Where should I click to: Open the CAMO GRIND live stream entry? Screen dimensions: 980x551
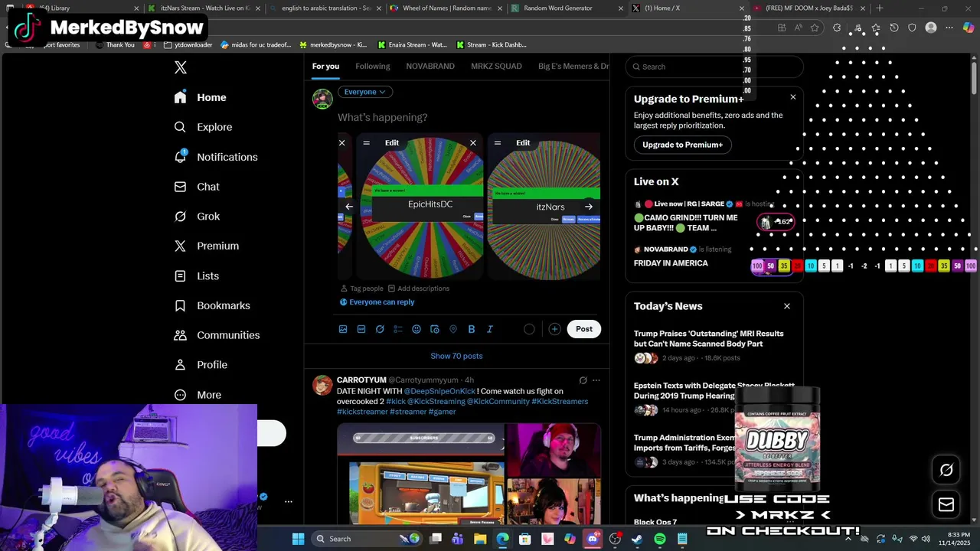714,217
